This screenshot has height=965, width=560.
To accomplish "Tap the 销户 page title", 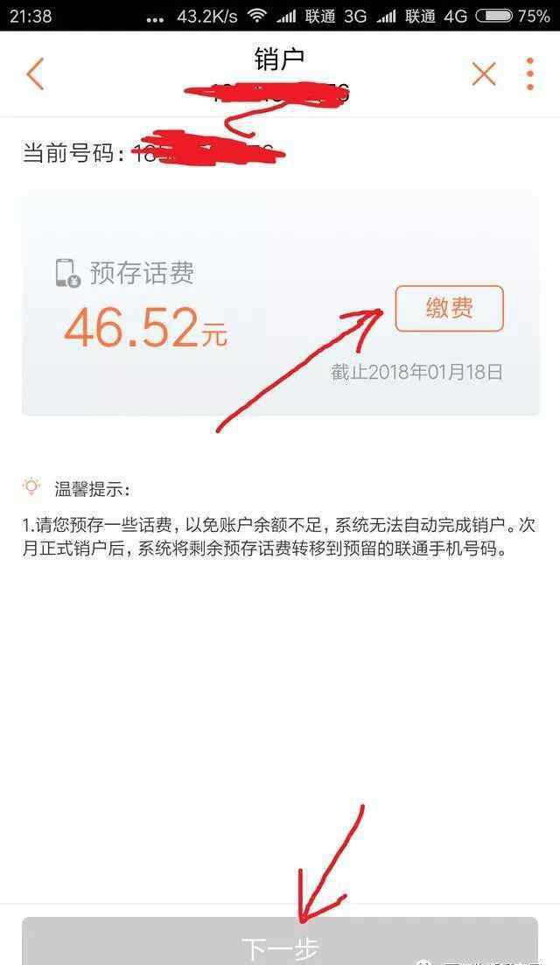I will (279, 59).
